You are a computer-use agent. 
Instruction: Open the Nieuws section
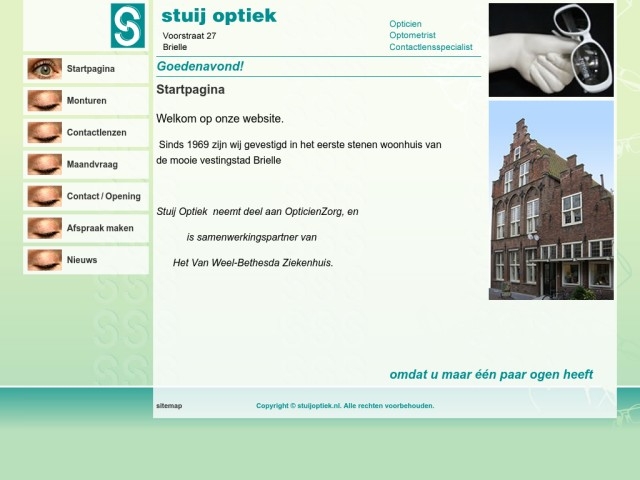(x=82, y=260)
